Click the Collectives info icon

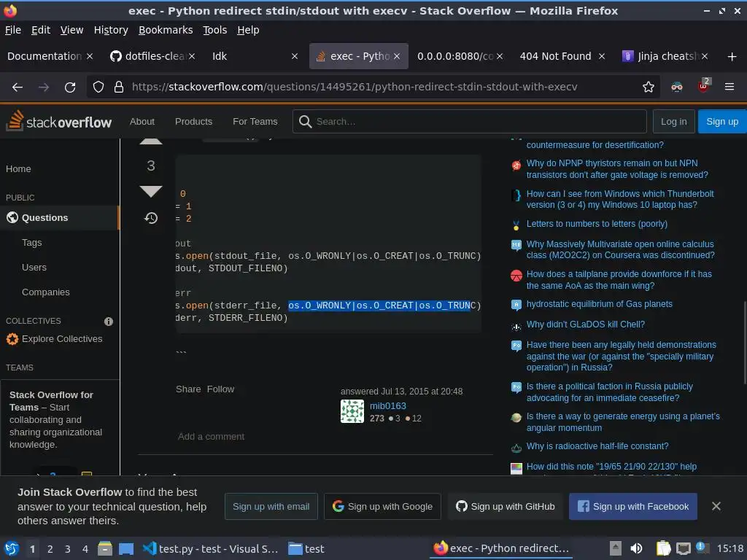coord(109,322)
